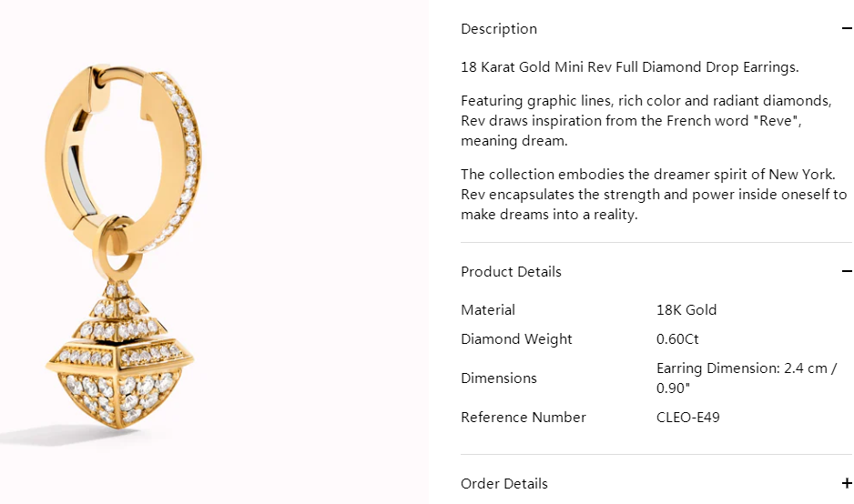854x504 pixels.
Task: Click the paragraph mentioning French word "Reve"
Action: tap(646, 121)
